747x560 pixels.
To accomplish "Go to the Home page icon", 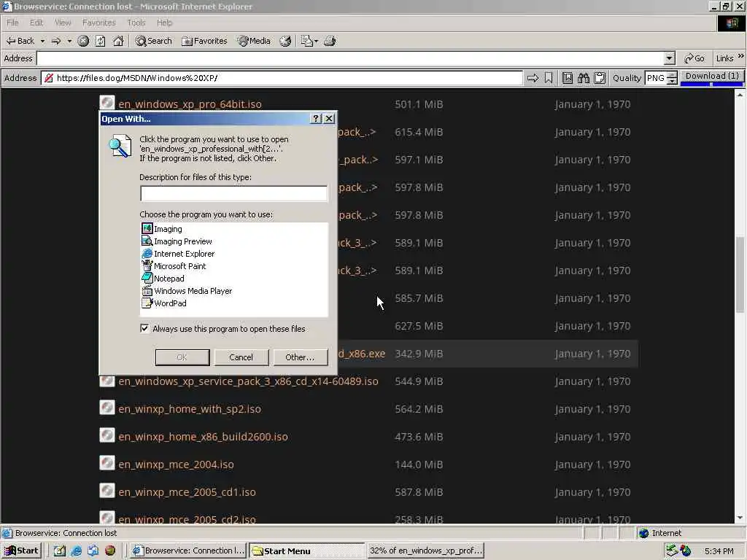I will pos(118,41).
